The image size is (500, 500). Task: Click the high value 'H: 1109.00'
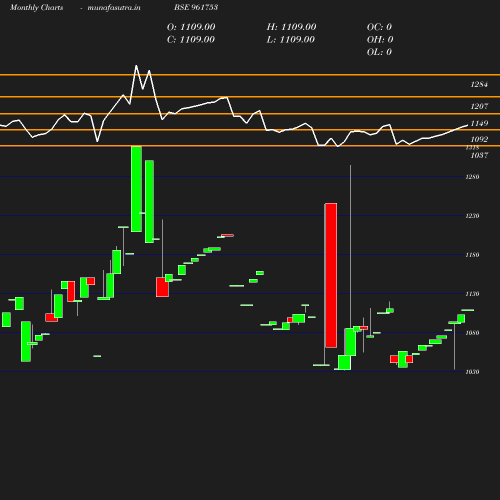click(291, 27)
